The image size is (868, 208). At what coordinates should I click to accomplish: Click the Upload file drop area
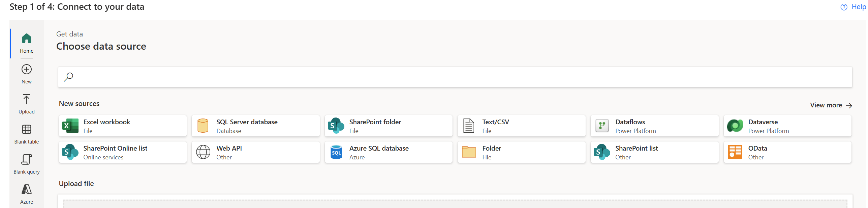click(x=455, y=204)
